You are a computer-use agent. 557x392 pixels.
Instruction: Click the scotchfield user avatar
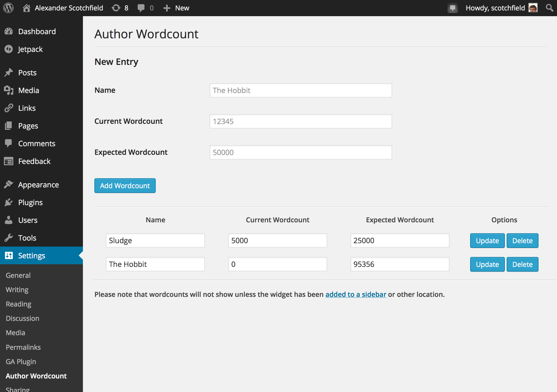533,8
